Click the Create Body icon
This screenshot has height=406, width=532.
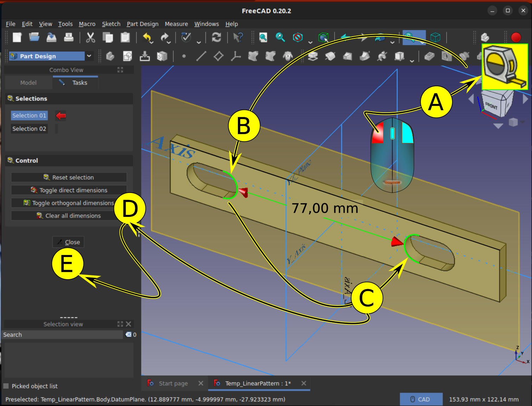pyautogui.click(x=110, y=56)
